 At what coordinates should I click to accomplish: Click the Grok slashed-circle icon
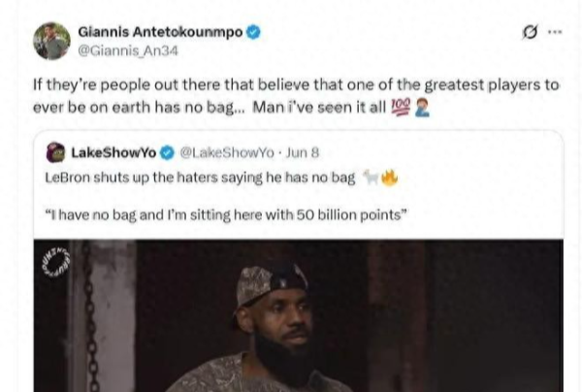pyautogui.click(x=530, y=32)
